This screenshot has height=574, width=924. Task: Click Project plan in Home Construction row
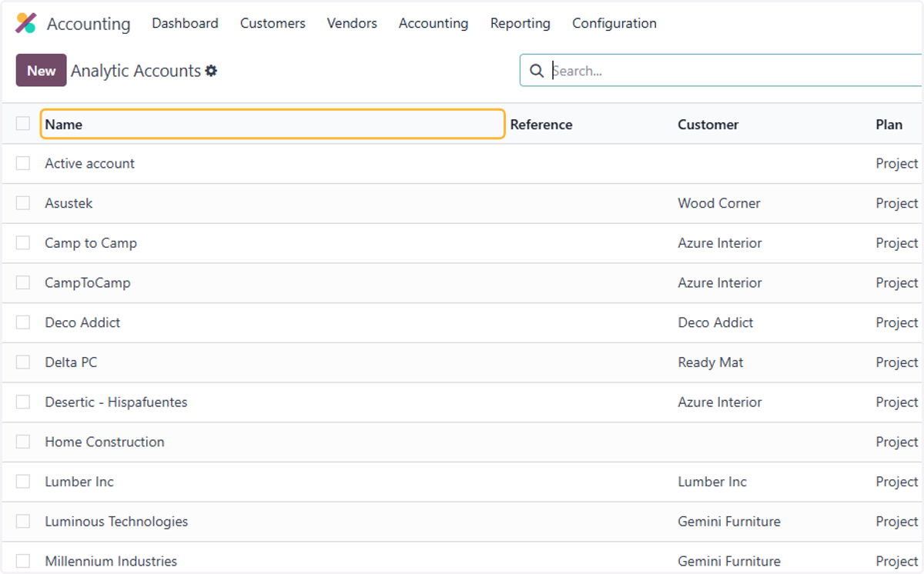tap(897, 442)
